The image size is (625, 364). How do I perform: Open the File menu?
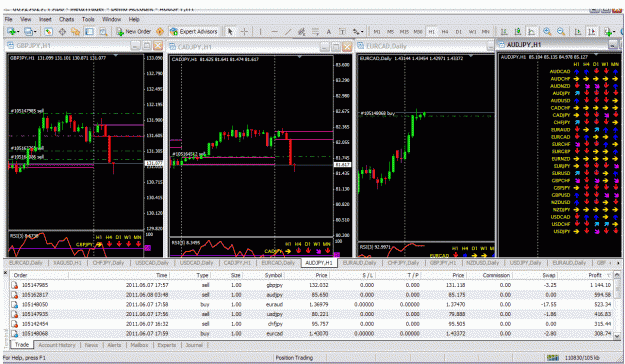(8, 19)
